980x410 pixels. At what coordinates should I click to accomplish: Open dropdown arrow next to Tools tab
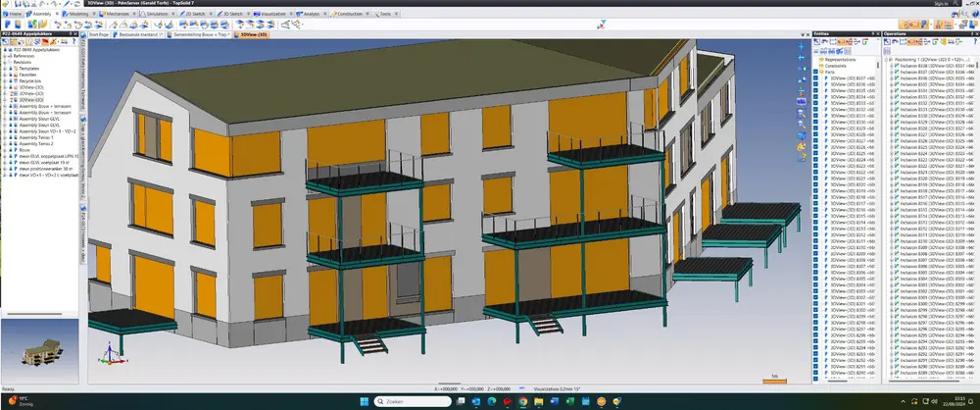396,14
